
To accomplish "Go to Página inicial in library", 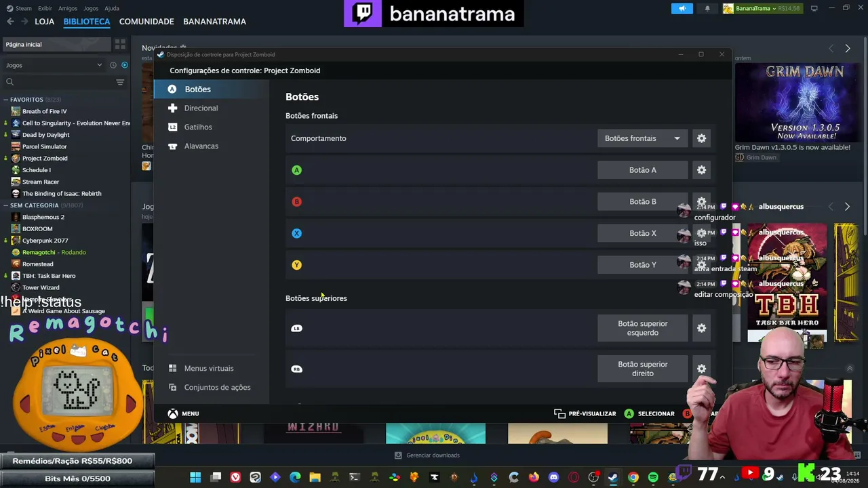I will pos(56,45).
